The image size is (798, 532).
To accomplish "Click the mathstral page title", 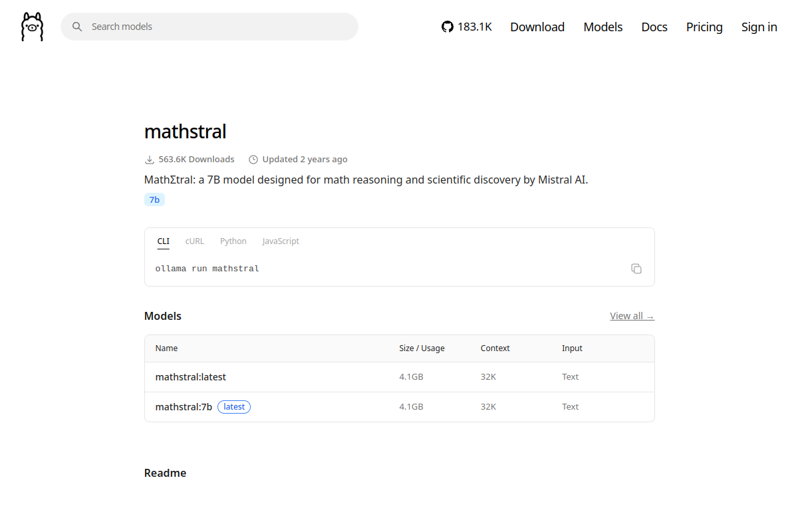I will click(186, 132).
